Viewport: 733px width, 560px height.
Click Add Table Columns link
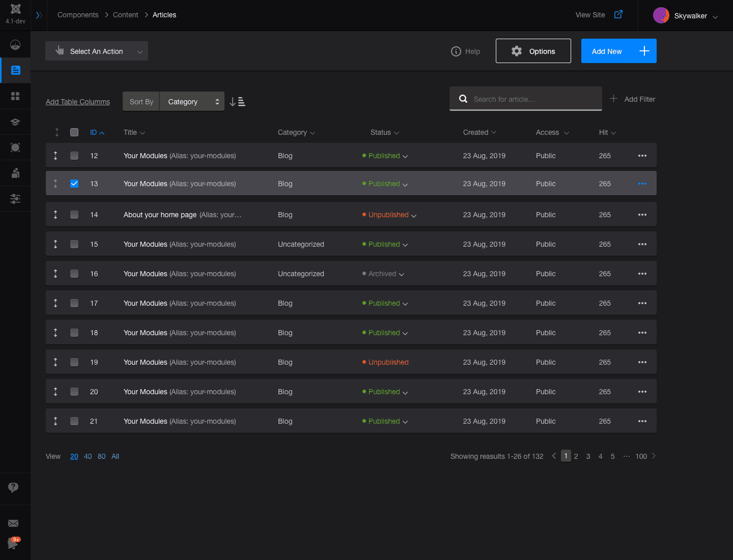pyautogui.click(x=78, y=102)
